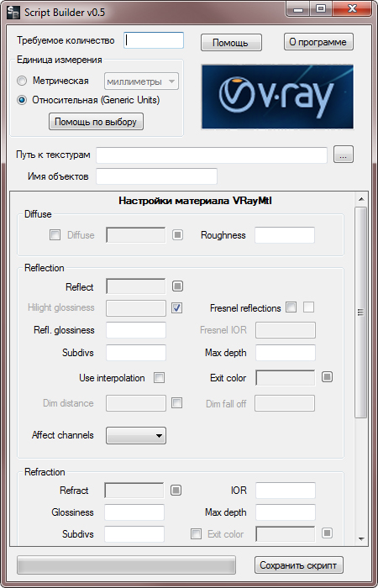Close the Script Builder window

click(x=353, y=9)
